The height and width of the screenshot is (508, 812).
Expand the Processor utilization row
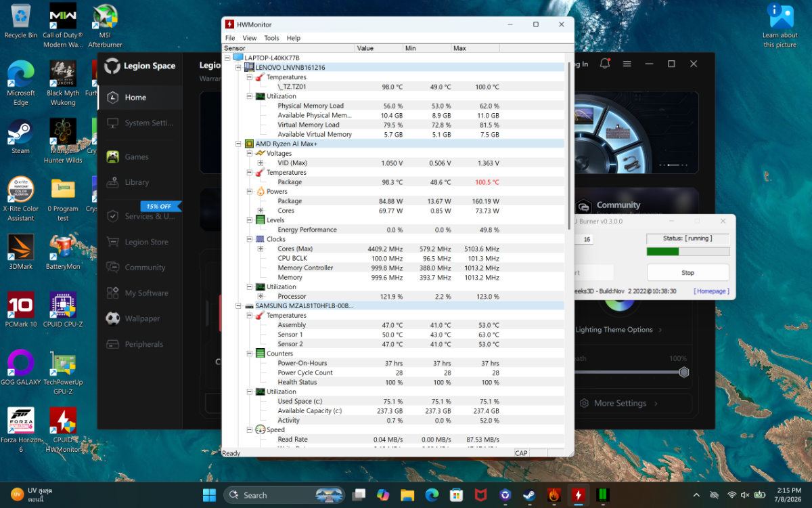pos(261,297)
